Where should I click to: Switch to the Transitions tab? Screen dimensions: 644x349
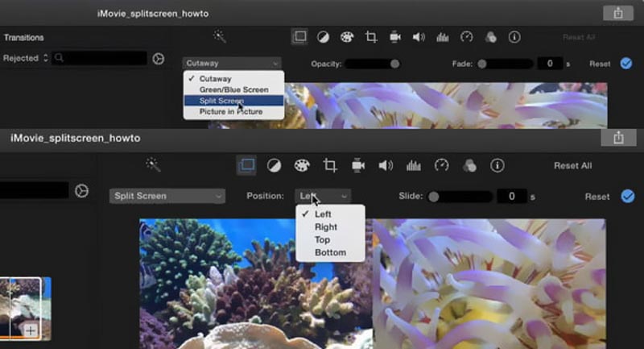point(23,37)
